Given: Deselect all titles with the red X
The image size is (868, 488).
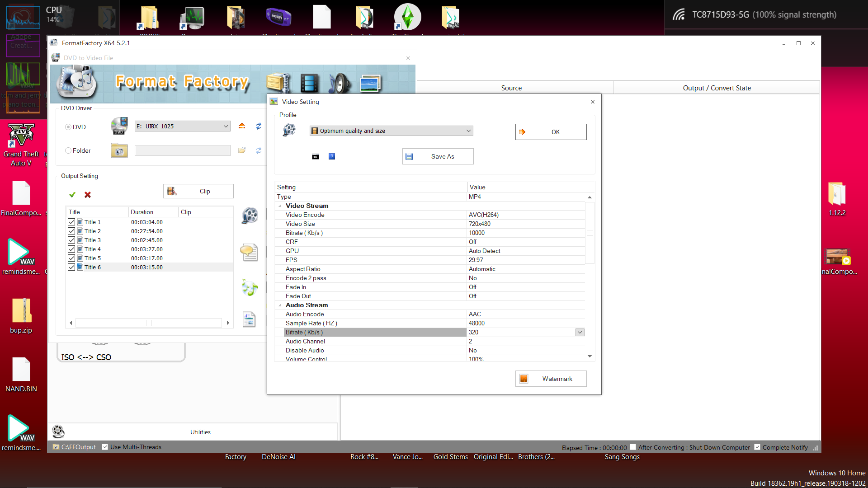Looking at the screenshot, I should click(x=88, y=195).
